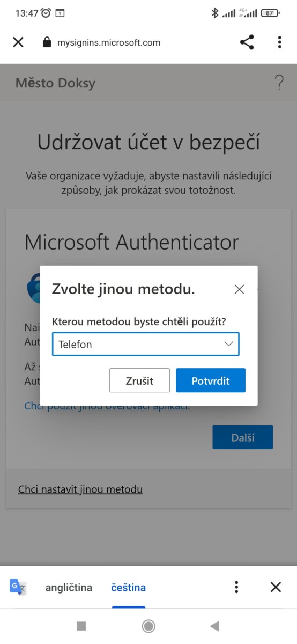Tap Android home circle button
The height and width of the screenshot is (644, 297).
click(x=148, y=626)
